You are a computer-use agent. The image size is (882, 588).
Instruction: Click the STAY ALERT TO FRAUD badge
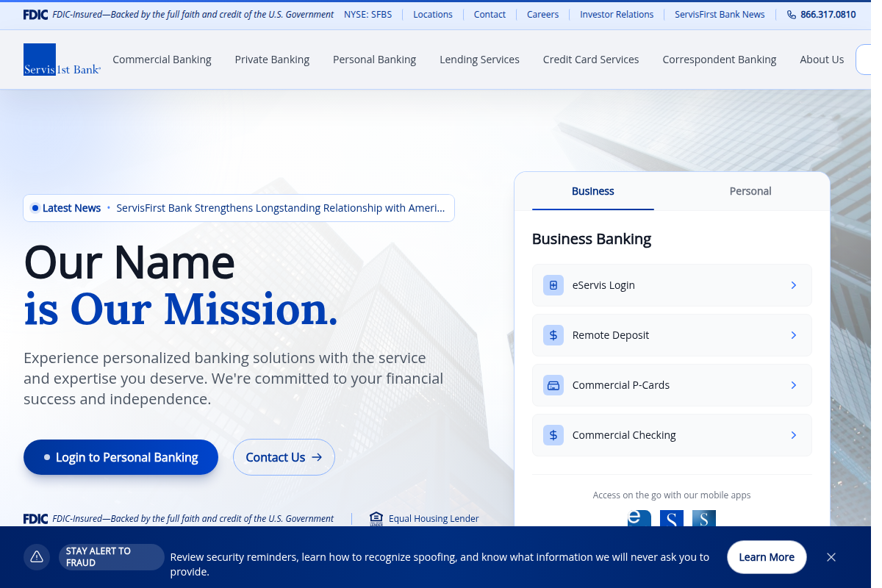click(x=111, y=557)
